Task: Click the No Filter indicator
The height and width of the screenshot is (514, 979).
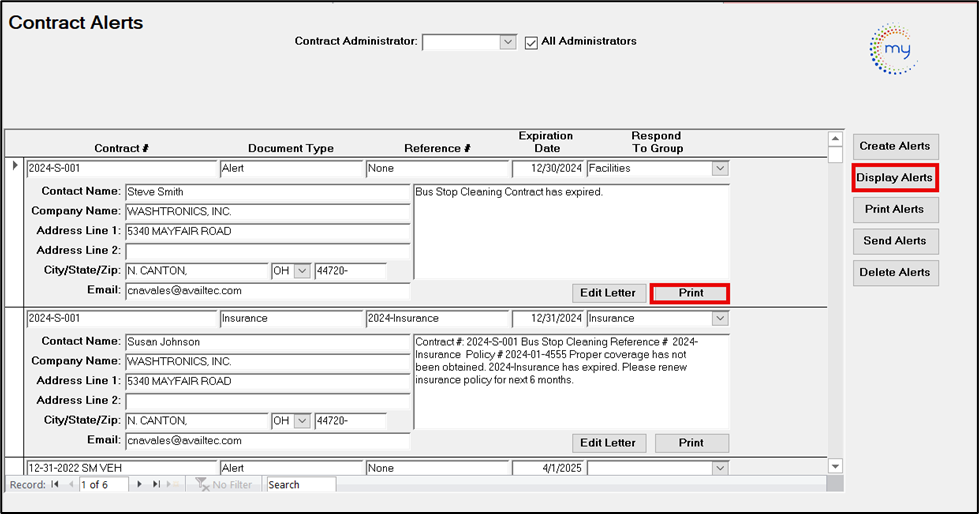Action: [222, 485]
